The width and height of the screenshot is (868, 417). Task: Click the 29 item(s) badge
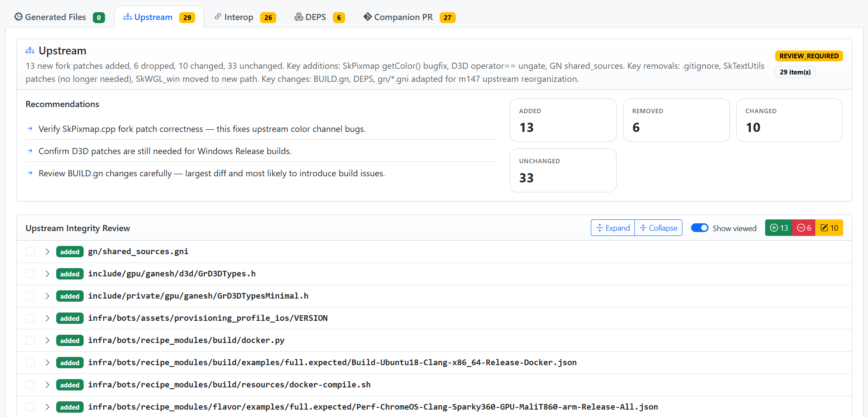click(x=795, y=72)
